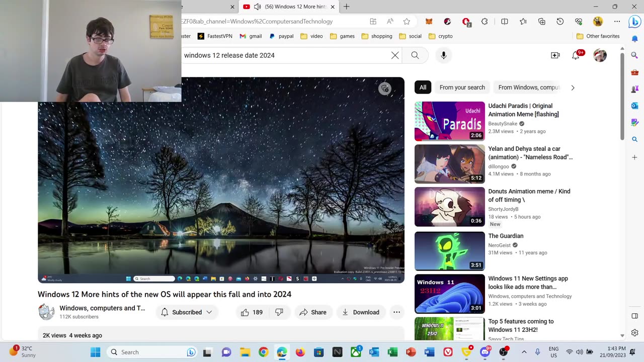Screen dimensions: 644x362
Task: Open Udachi Paradis video thumbnail
Action: click(x=450, y=121)
